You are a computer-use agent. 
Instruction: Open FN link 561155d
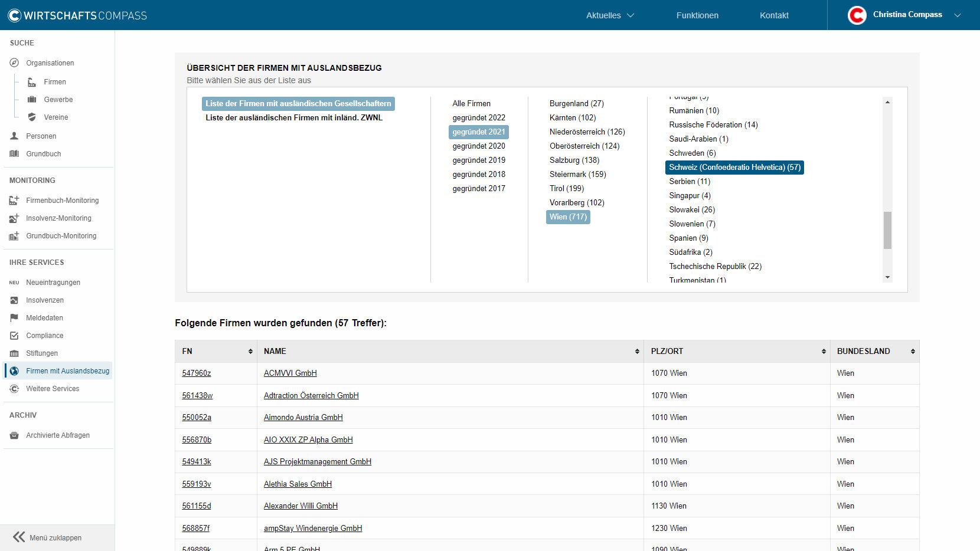click(196, 506)
